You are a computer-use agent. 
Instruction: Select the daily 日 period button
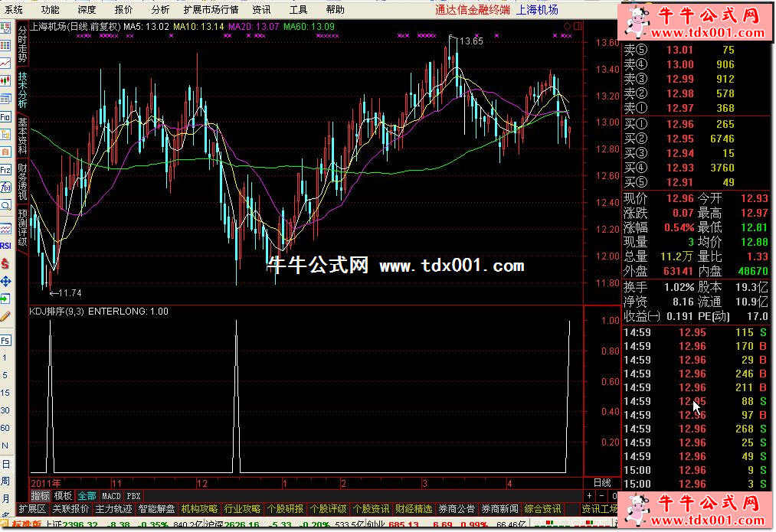click(5, 464)
